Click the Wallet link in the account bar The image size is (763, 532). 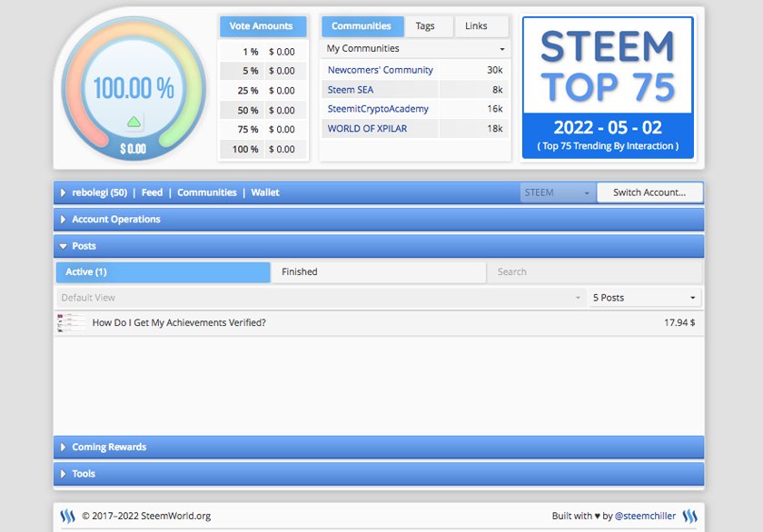coord(265,192)
